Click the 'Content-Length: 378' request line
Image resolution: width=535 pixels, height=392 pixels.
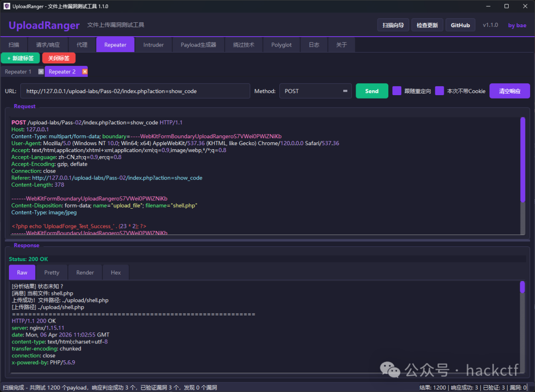click(x=38, y=185)
